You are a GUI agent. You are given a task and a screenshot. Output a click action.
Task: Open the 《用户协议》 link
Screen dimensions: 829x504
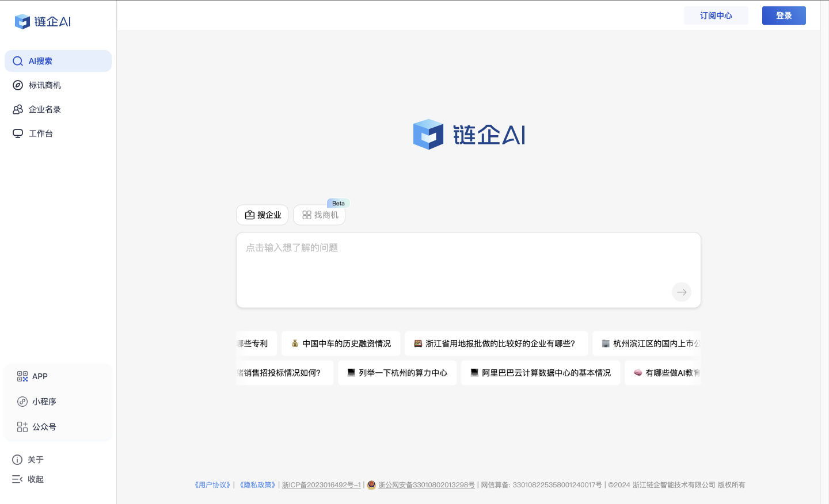click(212, 485)
